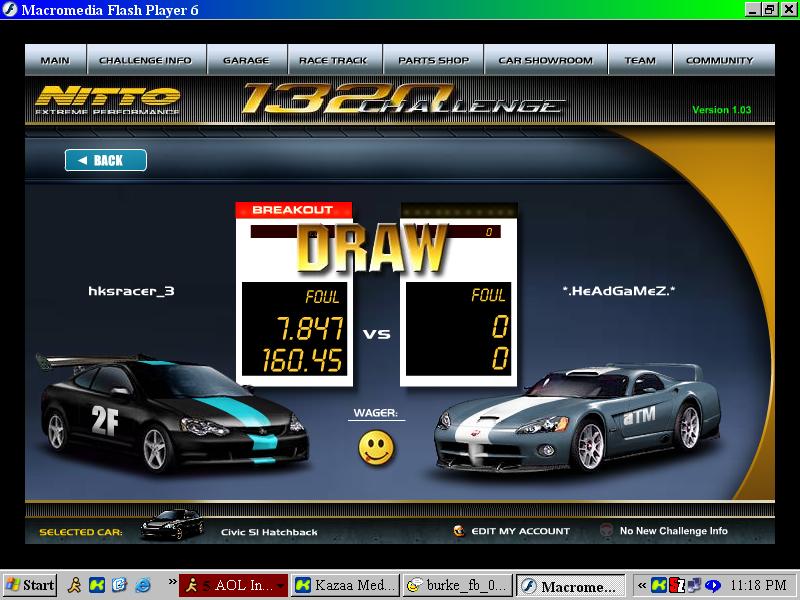Expand the quick launch overflow chevron

pyautogui.click(x=172, y=582)
